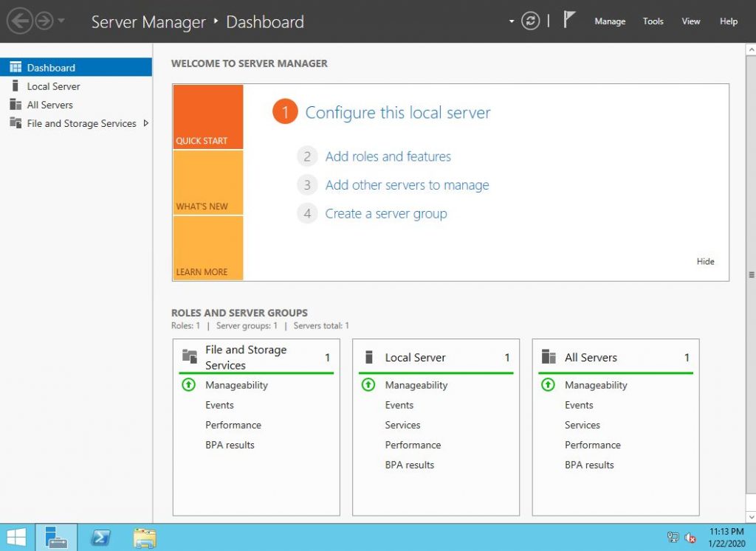Open the Server Manager navigation dropdown arrow
The width and height of the screenshot is (756, 551).
click(512, 21)
